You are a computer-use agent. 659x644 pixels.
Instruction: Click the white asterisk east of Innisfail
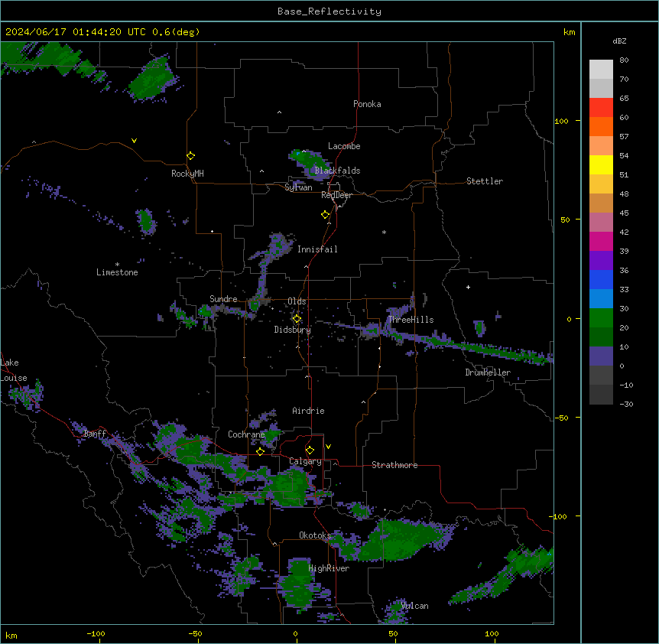tap(384, 232)
